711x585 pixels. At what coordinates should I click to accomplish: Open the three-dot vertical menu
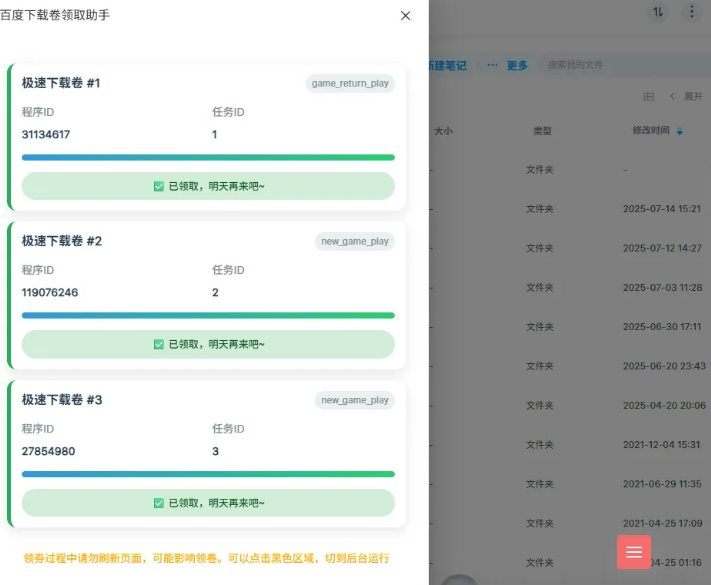pos(691,12)
